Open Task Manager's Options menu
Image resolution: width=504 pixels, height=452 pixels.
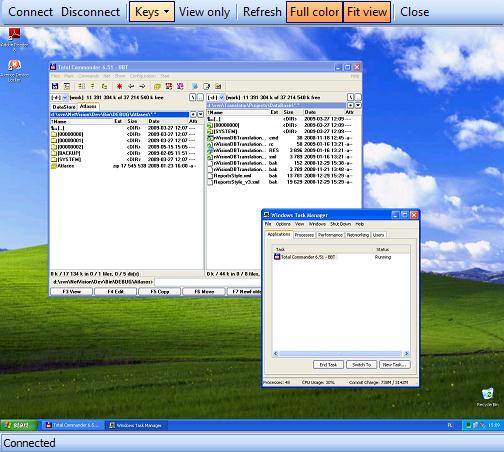283,224
